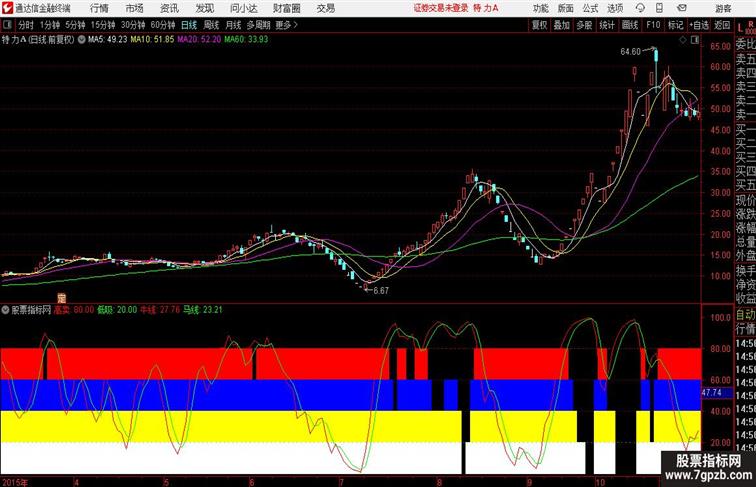Open the 资讯 menu

169,8
